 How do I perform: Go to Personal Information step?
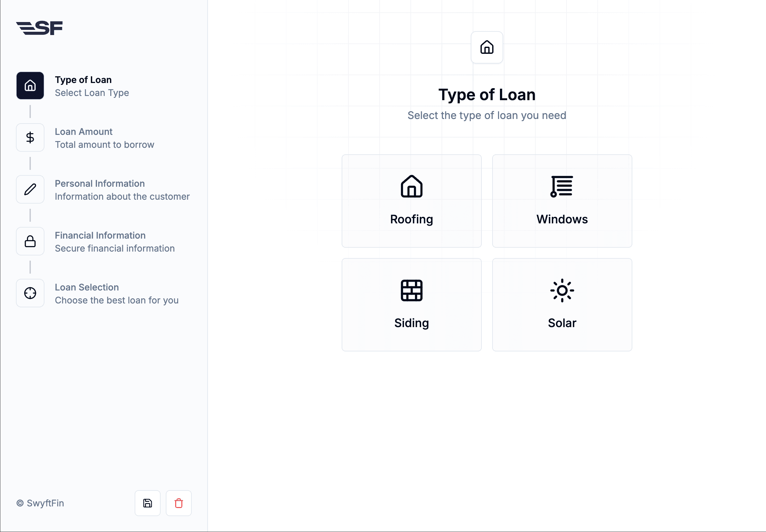point(99,184)
